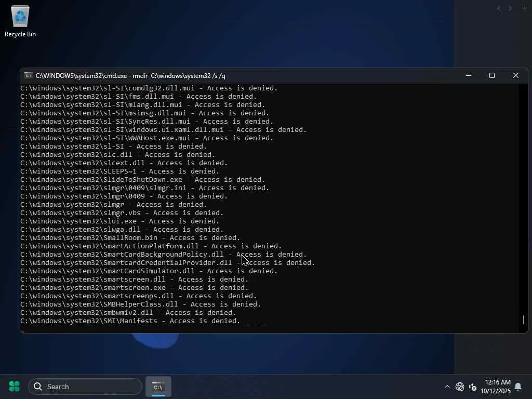Click the SMI\Manifests output line

[130, 321]
